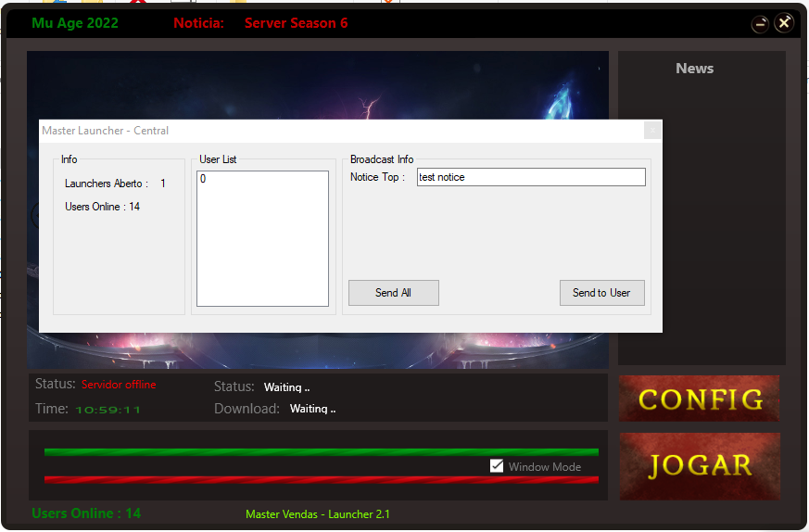The height and width of the screenshot is (532, 809).
Task: Click the red progress bar
Action: [x=321, y=479]
